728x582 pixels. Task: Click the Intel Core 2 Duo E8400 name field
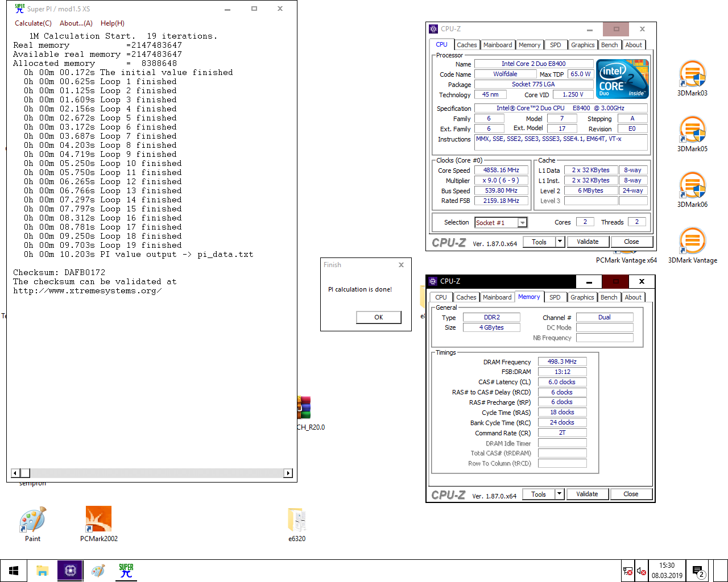coord(533,64)
